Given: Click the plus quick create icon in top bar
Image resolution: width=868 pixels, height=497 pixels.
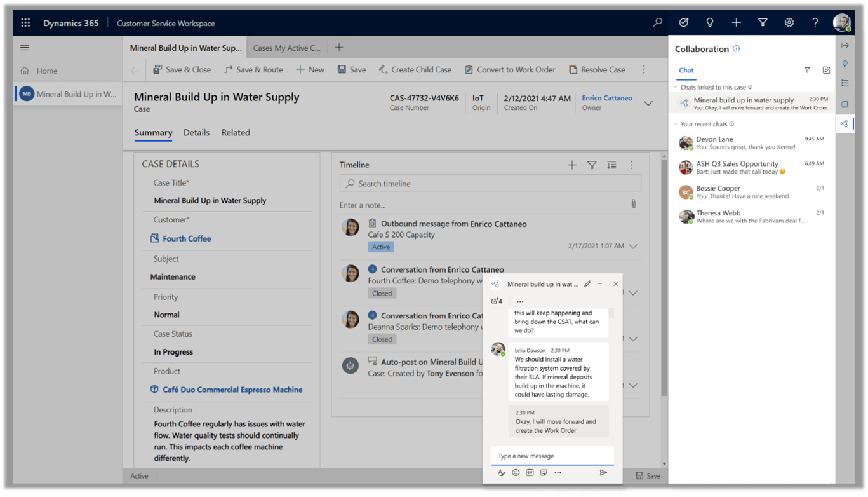Looking at the screenshot, I should (x=736, y=22).
